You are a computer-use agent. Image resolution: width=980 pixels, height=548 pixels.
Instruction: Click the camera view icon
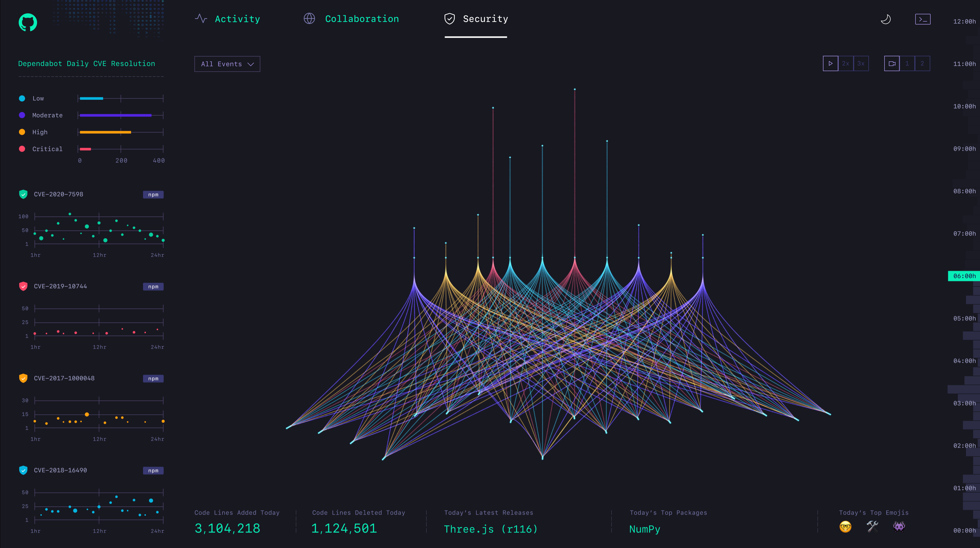tap(892, 64)
